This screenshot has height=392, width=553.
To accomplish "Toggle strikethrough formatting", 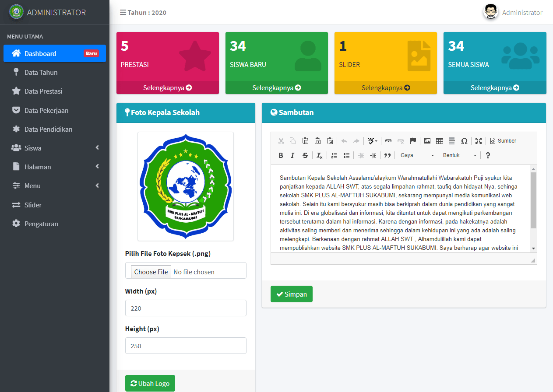I will pyautogui.click(x=305, y=155).
